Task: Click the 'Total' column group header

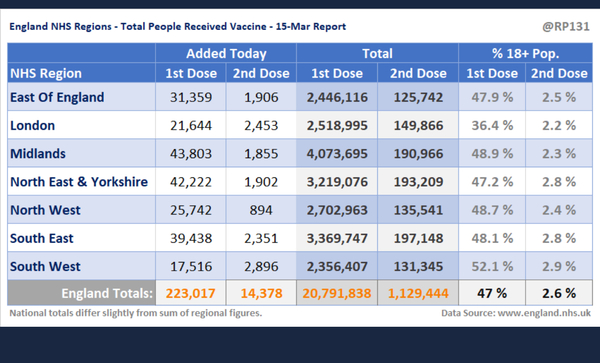Action: tap(377, 54)
